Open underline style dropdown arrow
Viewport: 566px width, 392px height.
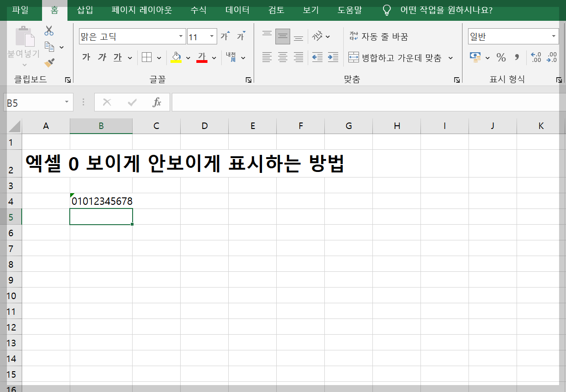tap(130, 58)
